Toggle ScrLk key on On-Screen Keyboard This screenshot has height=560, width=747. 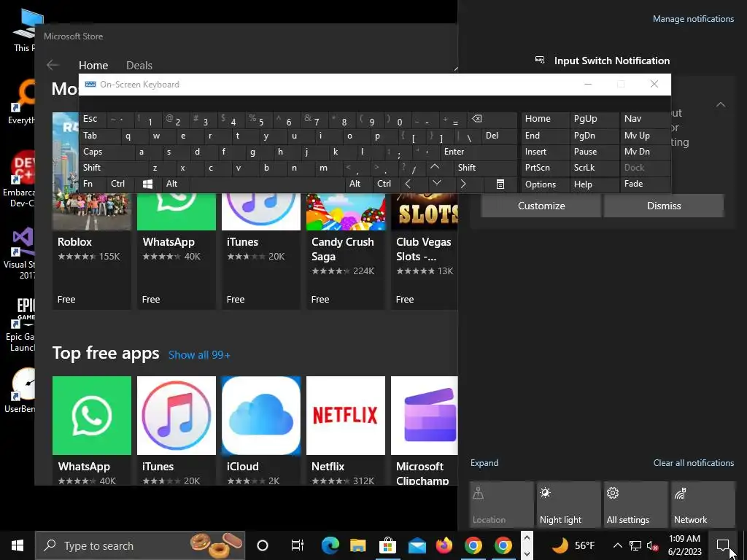594,168
